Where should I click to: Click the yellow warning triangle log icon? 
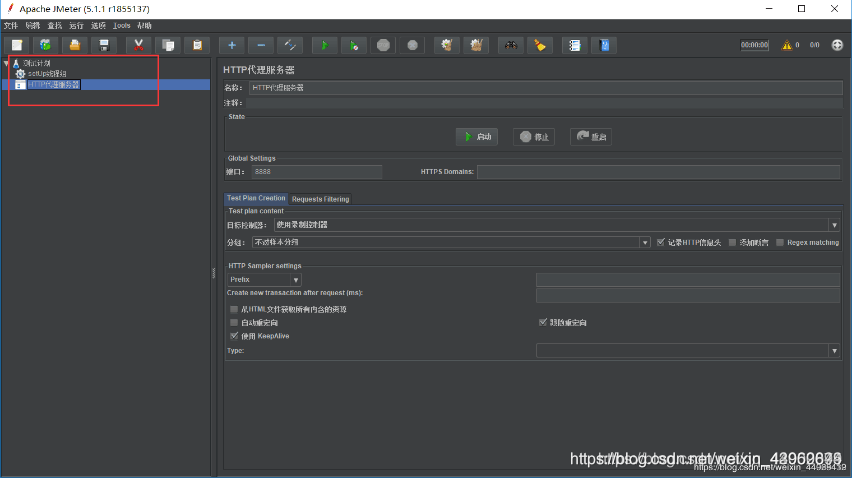click(787, 45)
